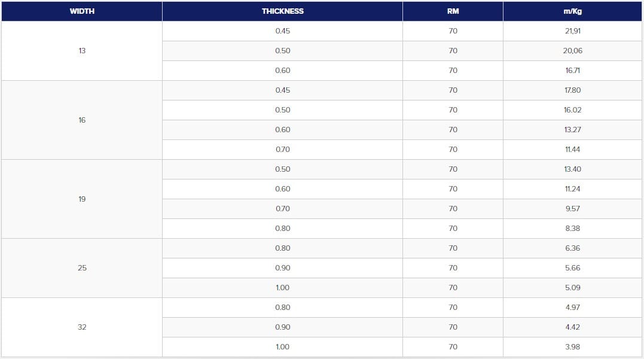Viewport: 644px width, 359px height.
Task: Select the 3.98 m/Kg cell
Action: [x=572, y=347]
